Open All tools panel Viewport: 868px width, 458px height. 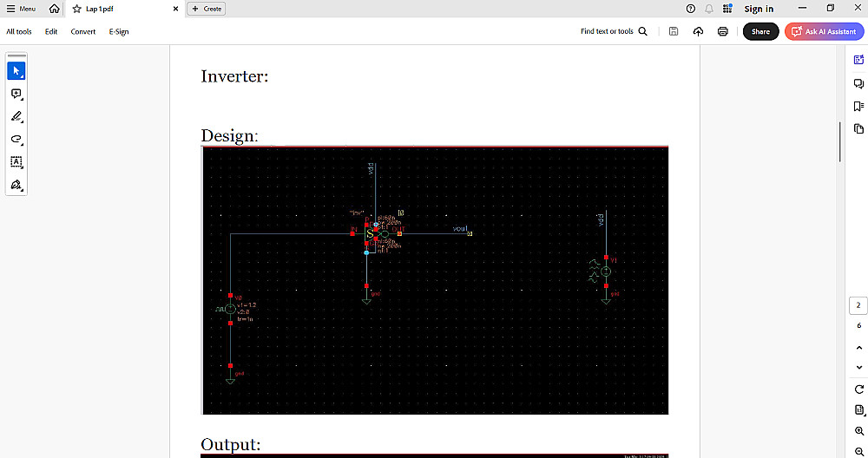coord(19,31)
